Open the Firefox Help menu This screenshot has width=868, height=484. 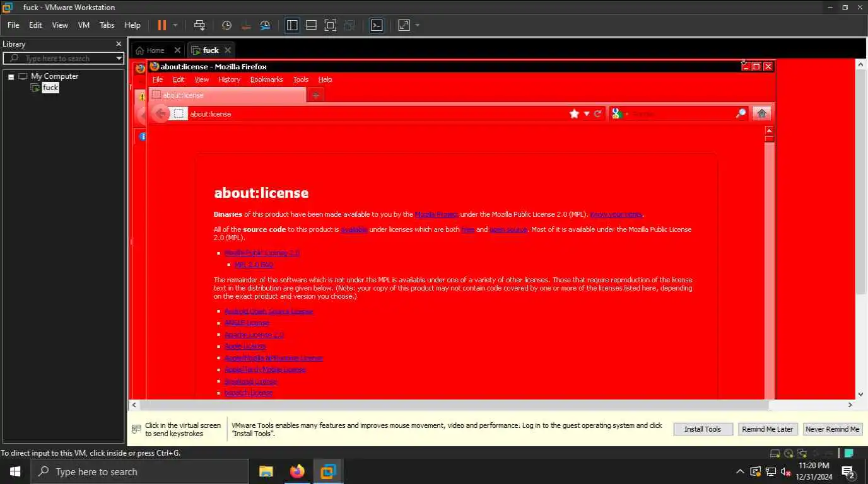(325, 79)
